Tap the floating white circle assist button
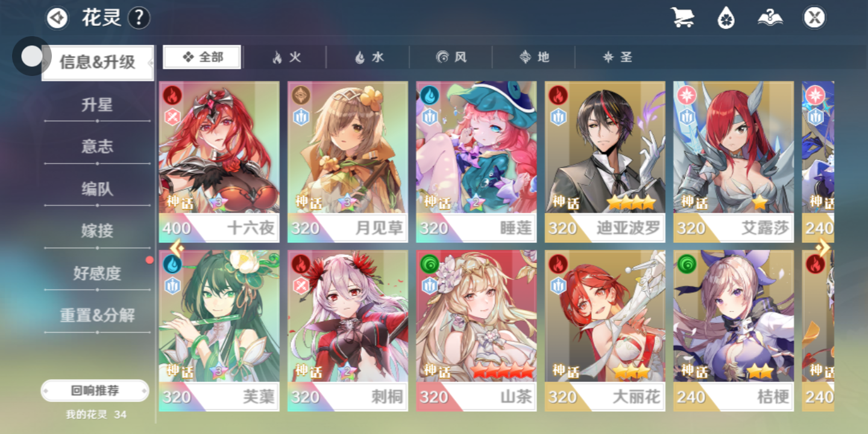The width and height of the screenshot is (868, 434). point(31,57)
